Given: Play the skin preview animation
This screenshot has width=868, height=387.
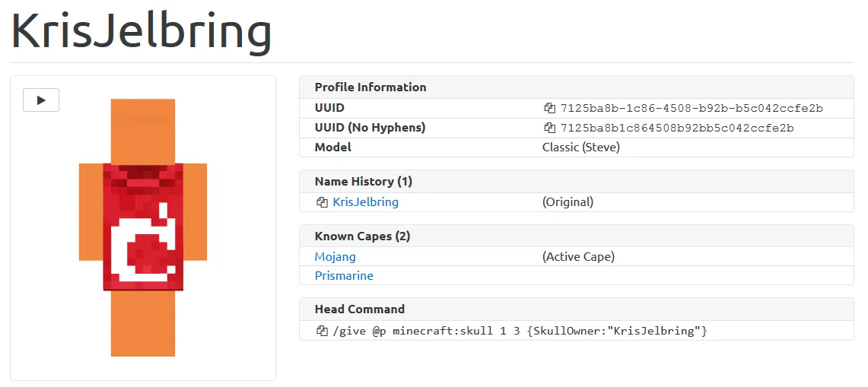Looking at the screenshot, I should [41, 100].
